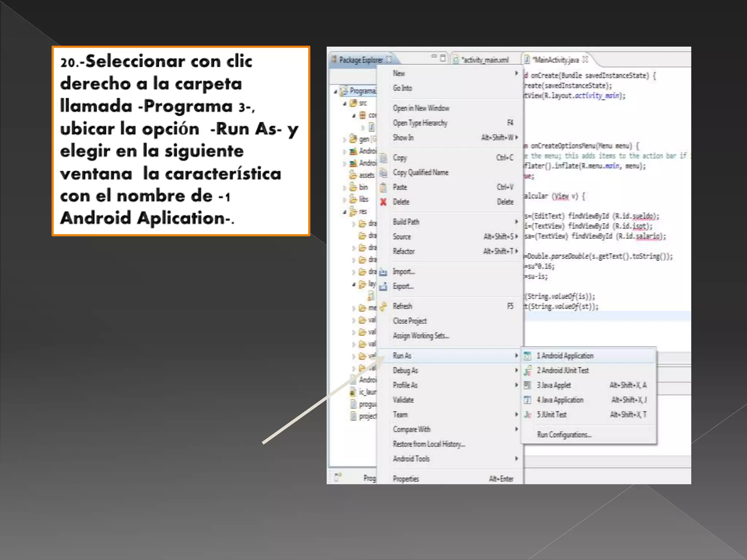
Task: Open the Run As submenu entry
Action: click(402, 356)
